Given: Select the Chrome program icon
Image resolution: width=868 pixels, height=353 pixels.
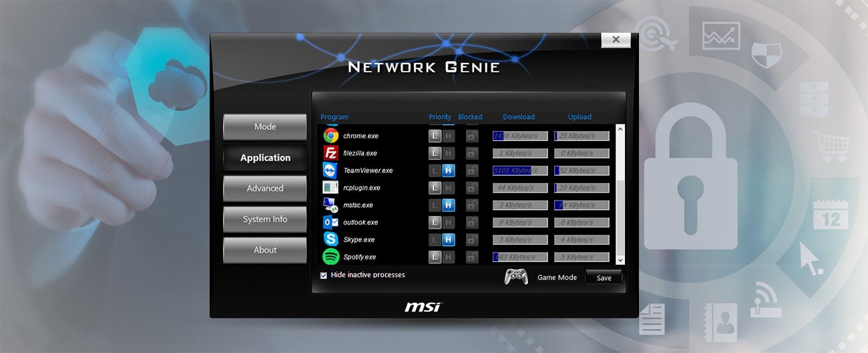Looking at the screenshot, I should [331, 136].
